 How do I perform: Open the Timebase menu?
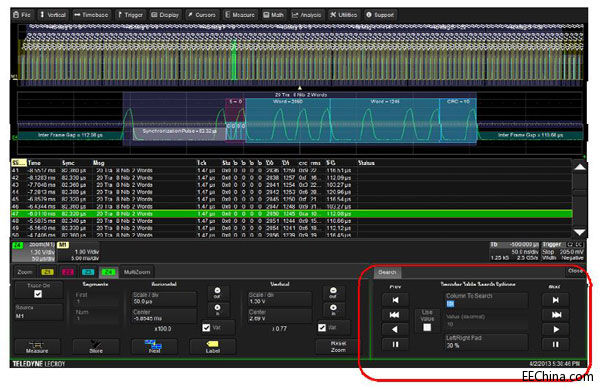[x=91, y=15]
